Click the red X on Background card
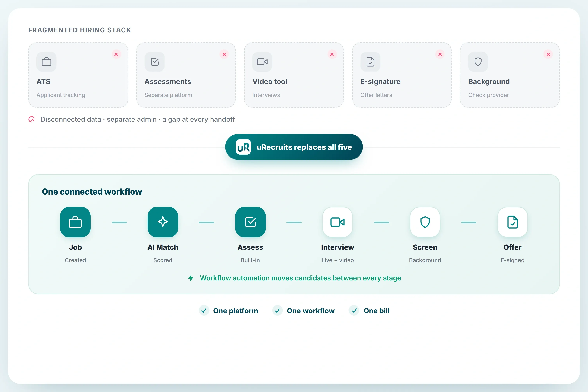Image resolution: width=588 pixels, height=392 pixels. [x=548, y=54]
